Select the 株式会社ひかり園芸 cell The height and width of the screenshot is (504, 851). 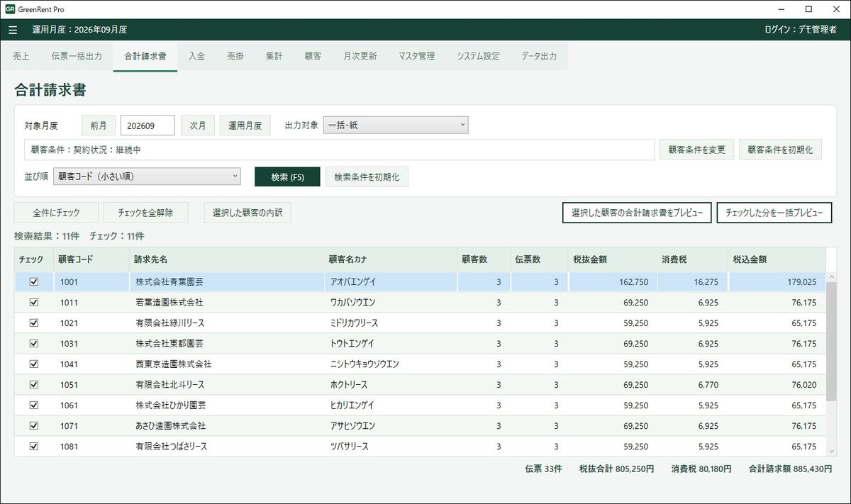click(x=227, y=405)
